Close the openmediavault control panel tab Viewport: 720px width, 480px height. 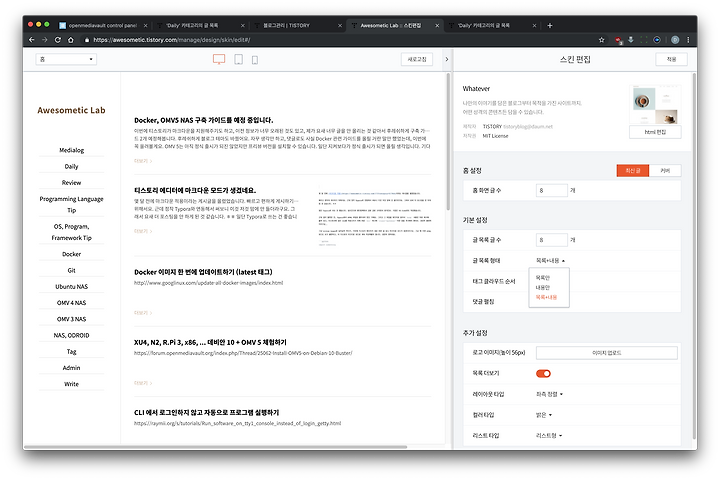pos(146,26)
